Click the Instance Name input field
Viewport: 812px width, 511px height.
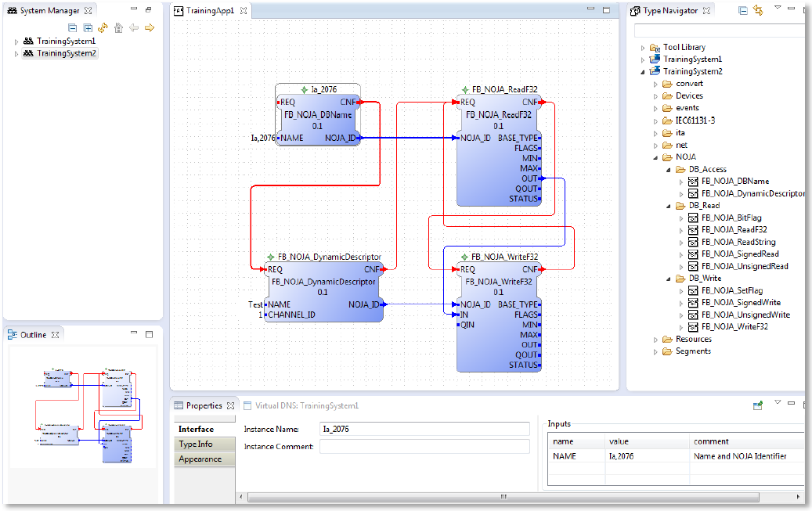424,429
